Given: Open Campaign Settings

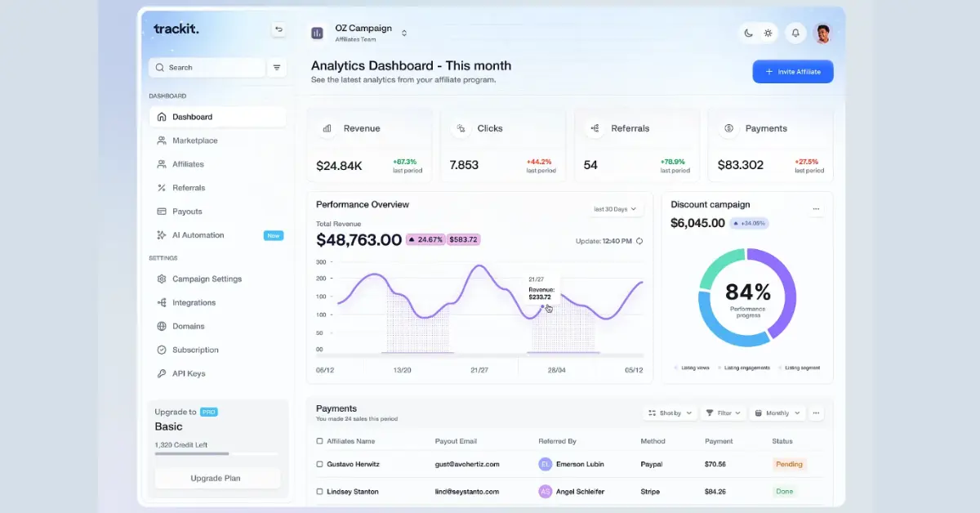Looking at the screenshot, I should pos(207,279).
